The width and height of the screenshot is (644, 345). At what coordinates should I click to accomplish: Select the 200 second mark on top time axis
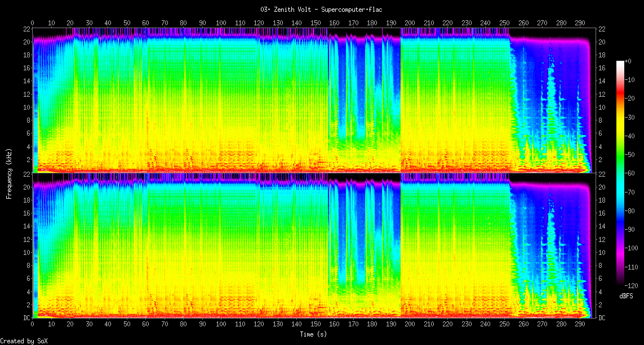410,23
